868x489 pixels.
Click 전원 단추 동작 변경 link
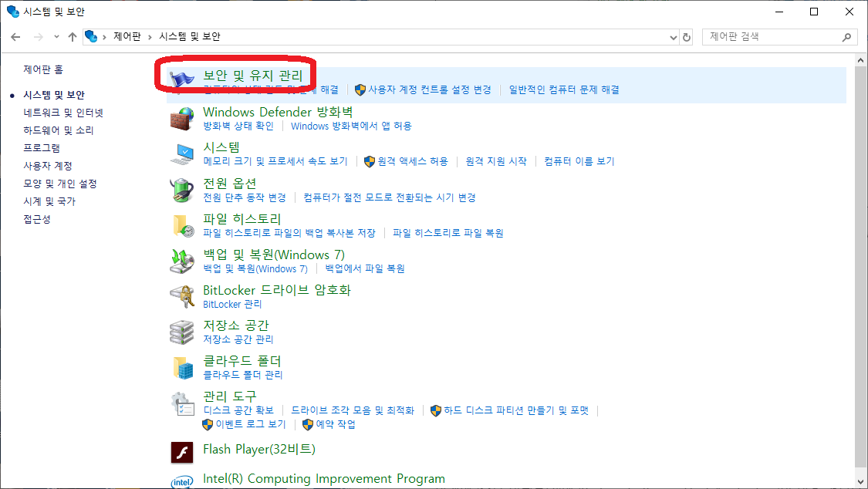tap(244, 197)
